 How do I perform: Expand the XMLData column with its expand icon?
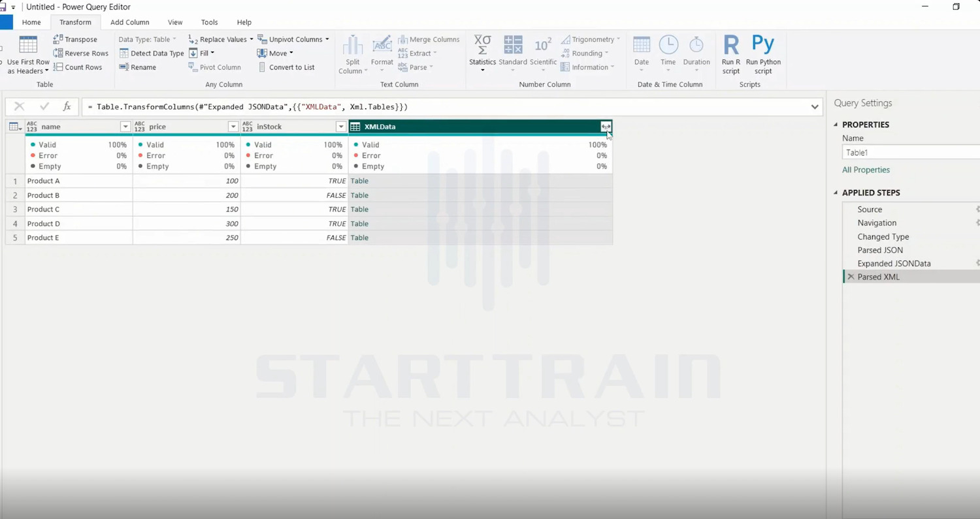pos(606,127)
